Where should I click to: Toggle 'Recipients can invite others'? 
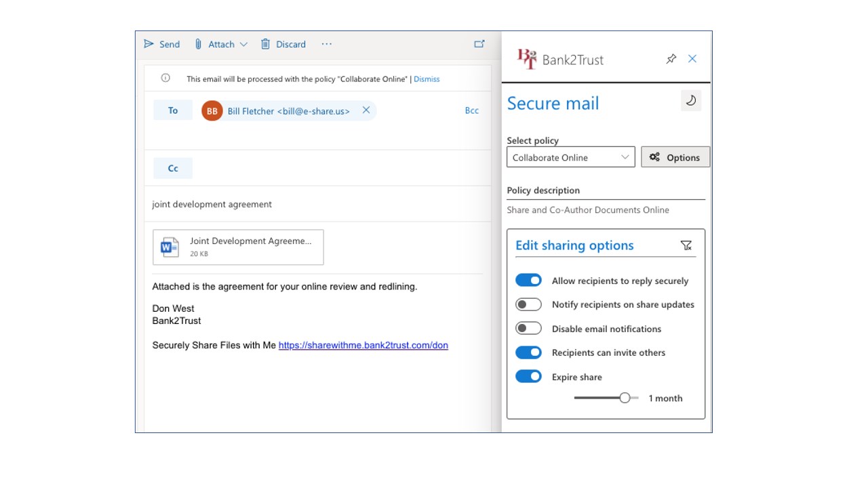pos(528,352)
